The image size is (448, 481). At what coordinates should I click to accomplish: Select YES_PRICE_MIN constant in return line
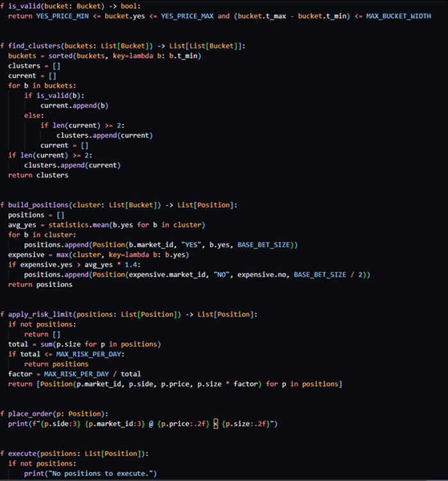63,16
